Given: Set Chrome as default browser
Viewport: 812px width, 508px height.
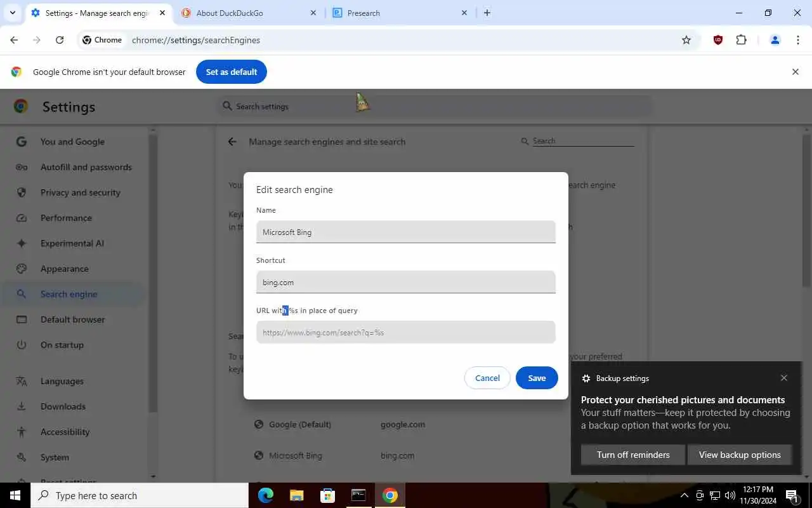Looking at the screenshot, I should [232, 72].
